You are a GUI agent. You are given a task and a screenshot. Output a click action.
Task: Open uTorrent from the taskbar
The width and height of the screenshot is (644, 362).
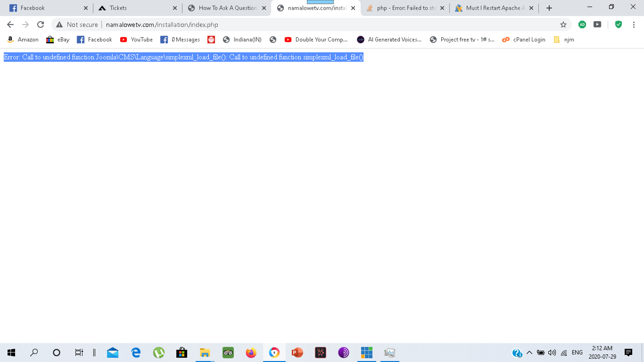(x=159, y=352)
